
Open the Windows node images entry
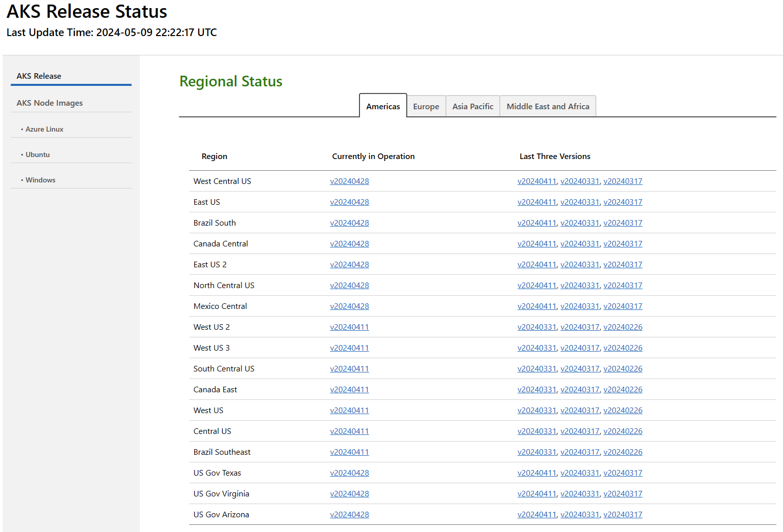point(40,179)
